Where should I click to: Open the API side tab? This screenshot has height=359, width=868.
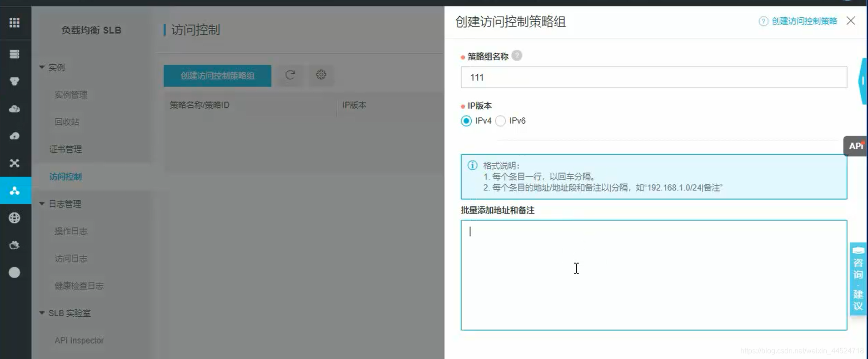[855, 146]
